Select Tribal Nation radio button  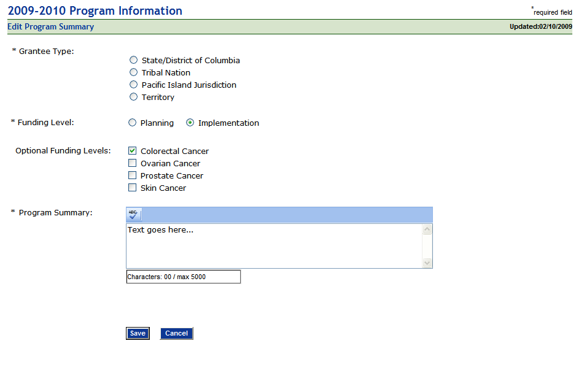coord(134,72)
